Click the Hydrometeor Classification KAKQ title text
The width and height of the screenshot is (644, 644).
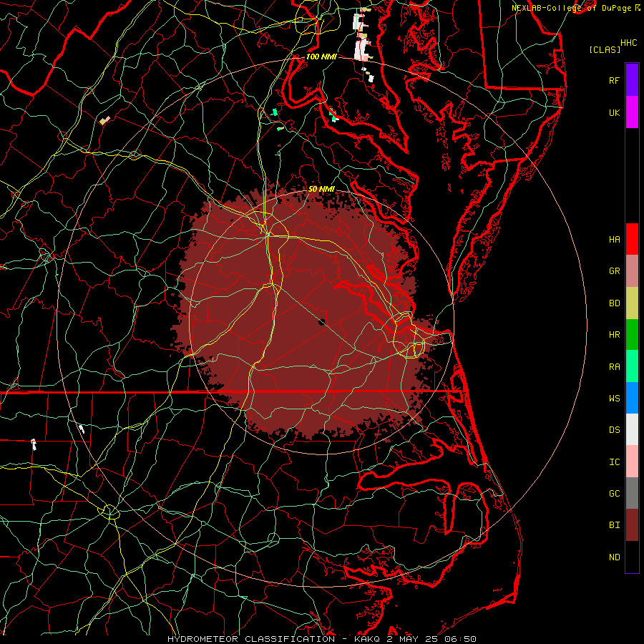click(x=321, y=639)
